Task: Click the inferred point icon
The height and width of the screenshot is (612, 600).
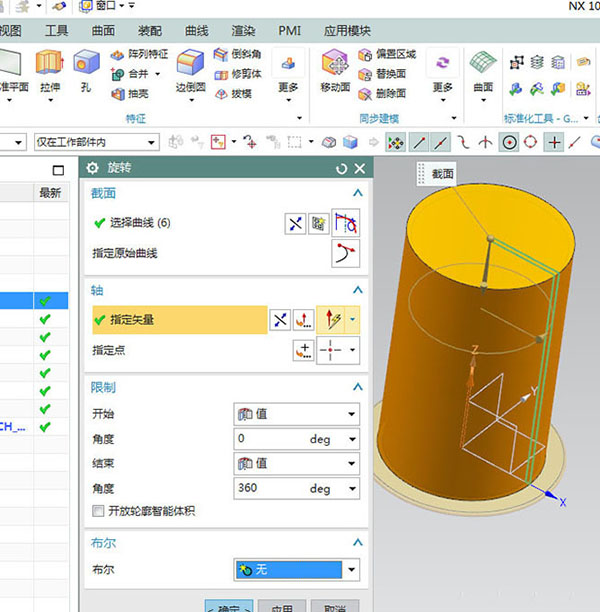Action: coord(331,350)
